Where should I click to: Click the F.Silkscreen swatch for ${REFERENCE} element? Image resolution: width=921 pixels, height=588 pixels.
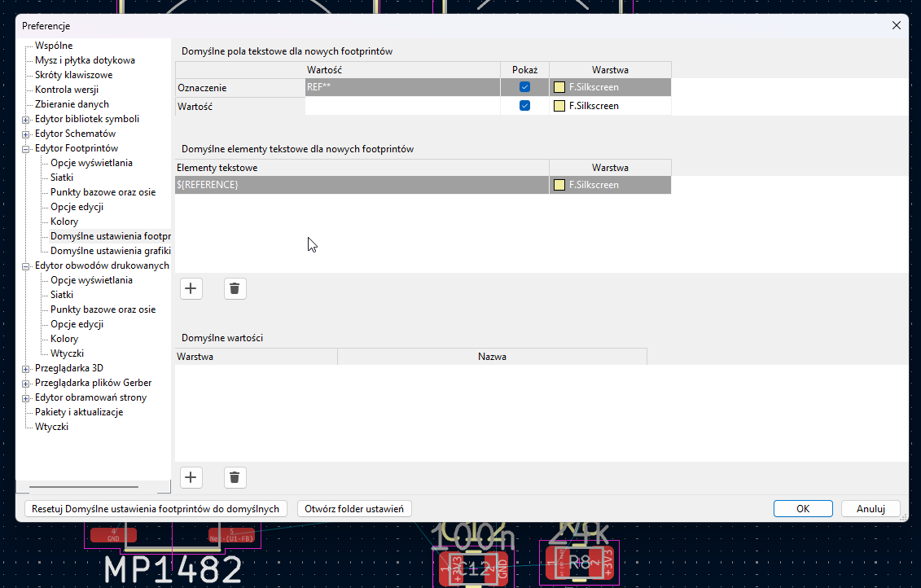point(559,185)
